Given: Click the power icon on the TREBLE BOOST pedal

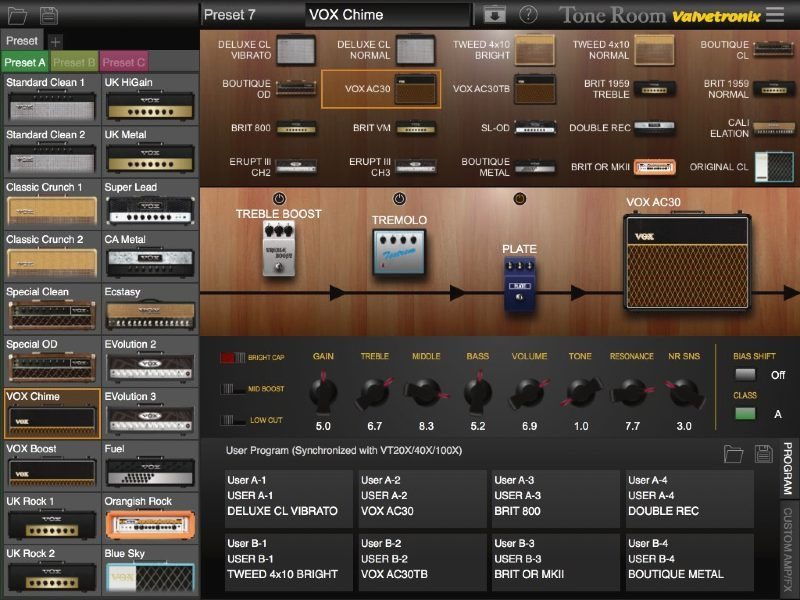Looking at the screenshot, I should point(280,198).
